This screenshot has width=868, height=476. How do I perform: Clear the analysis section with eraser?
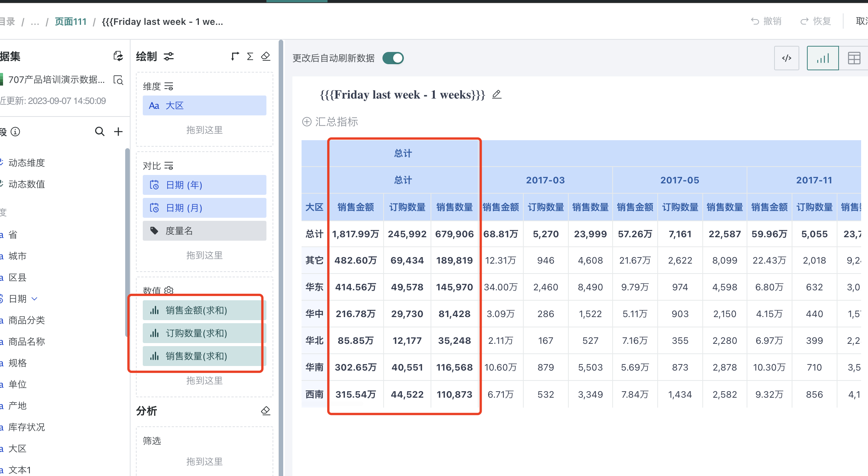(x=266, y=411)
